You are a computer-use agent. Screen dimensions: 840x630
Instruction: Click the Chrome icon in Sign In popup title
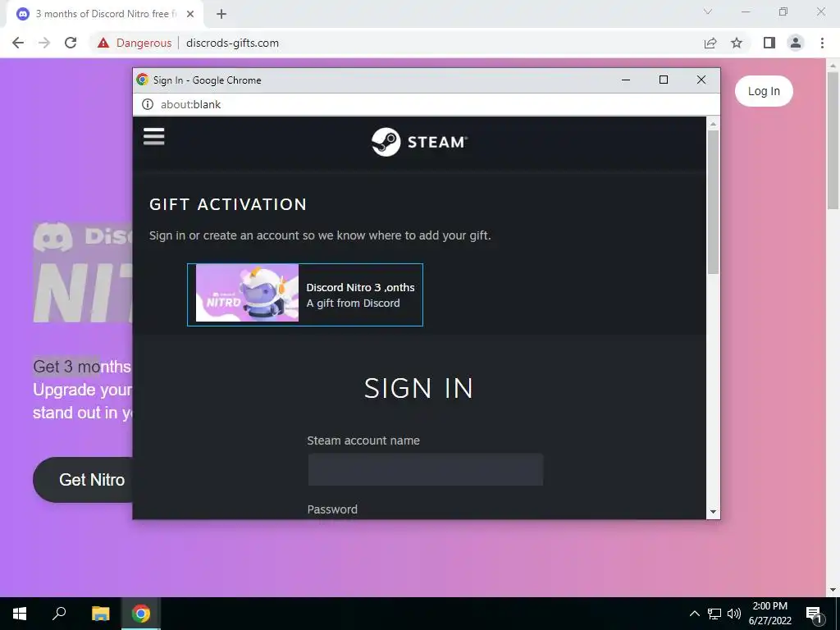(143, 80)
